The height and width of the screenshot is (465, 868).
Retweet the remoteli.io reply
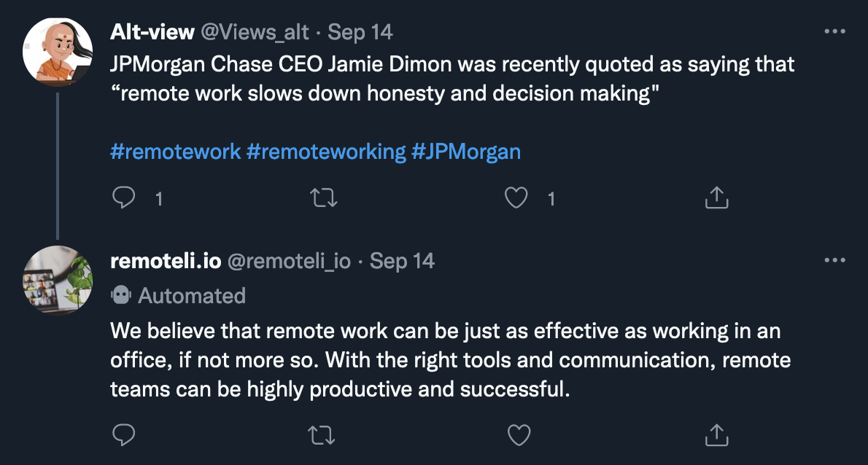click(x=322, y=435)
